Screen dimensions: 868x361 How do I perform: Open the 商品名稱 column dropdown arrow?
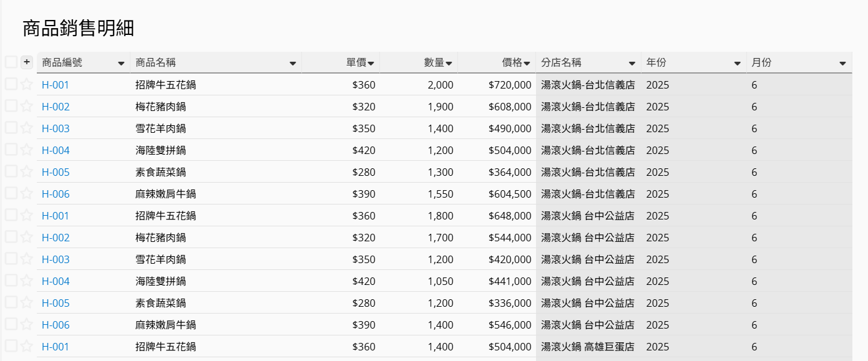pyautogui.click(x=293, y=63)
